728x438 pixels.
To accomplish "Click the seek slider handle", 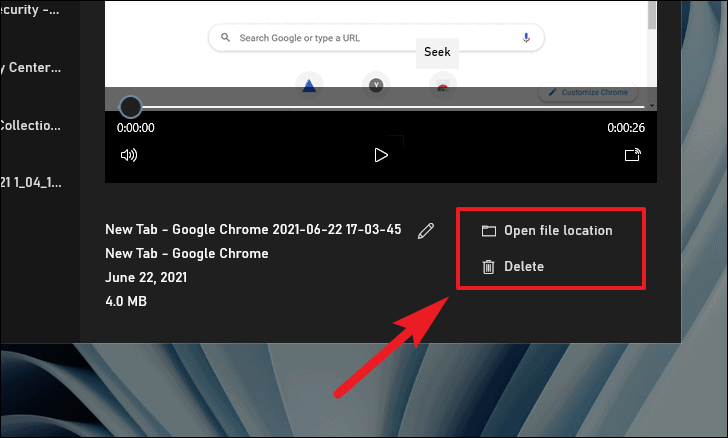I will click(x=130, y=107).
